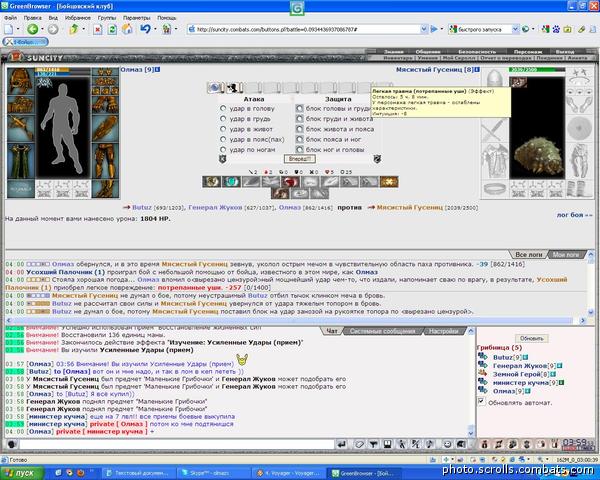Open Back button history dropdown arrow
This screenshot has height=480, width=600.
(x=42, y=29)
